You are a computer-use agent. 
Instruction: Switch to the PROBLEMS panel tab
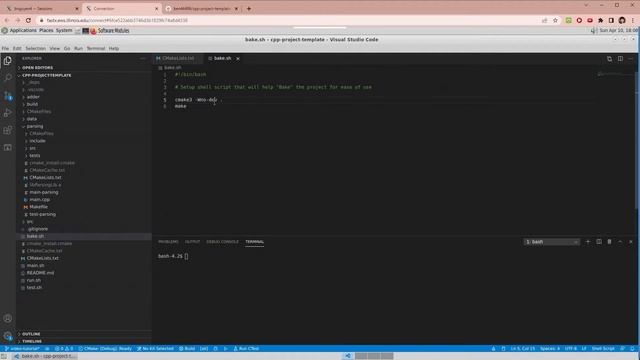point(168,242)
